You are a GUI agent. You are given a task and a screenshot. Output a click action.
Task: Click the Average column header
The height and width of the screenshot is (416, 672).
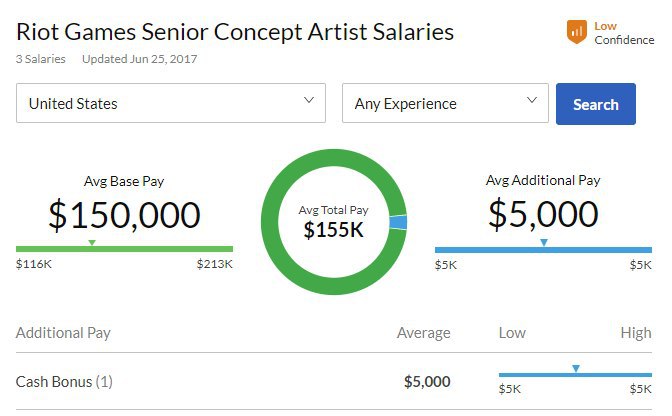423,333
